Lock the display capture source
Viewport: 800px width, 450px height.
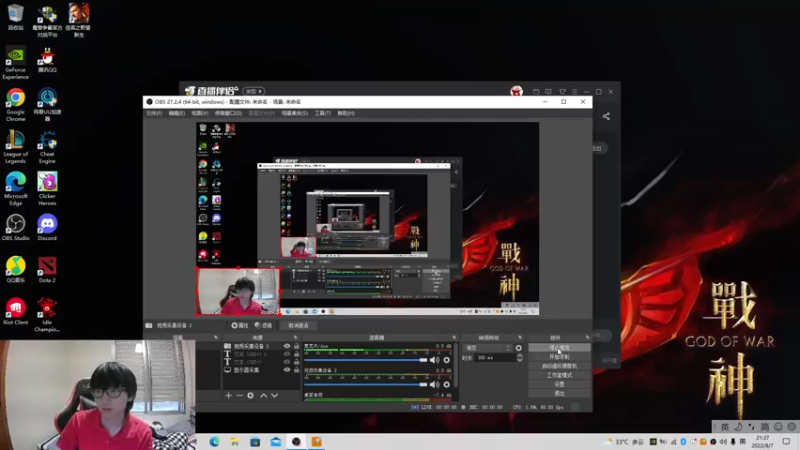[296, 370]
